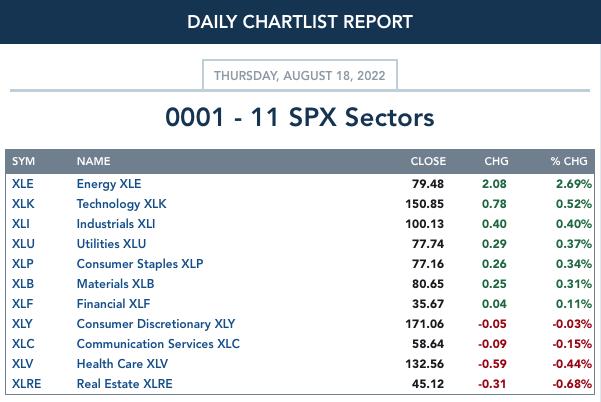Open Communication Services XLC link

(x=158, y=344)
